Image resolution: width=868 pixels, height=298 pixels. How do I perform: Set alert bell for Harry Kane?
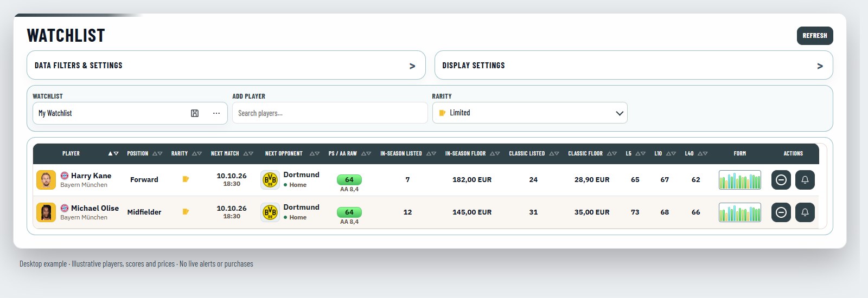pos(805,180)
